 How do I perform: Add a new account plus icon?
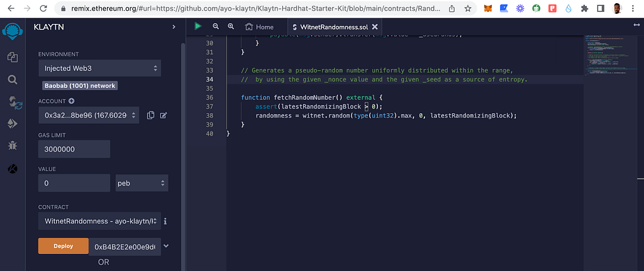pos(72,101)
